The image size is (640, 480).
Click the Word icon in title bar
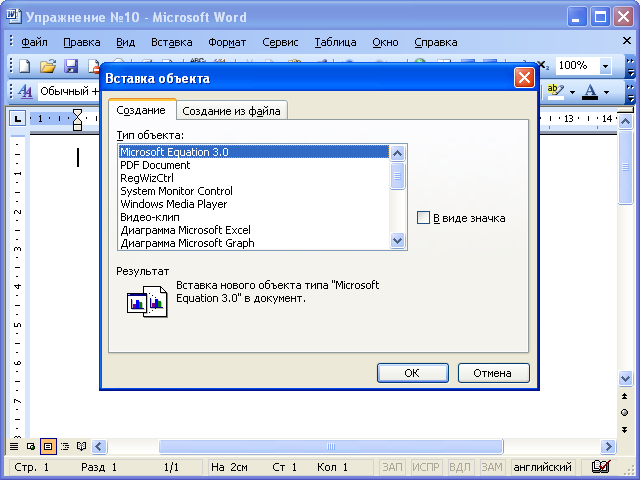tap(14, 16)
